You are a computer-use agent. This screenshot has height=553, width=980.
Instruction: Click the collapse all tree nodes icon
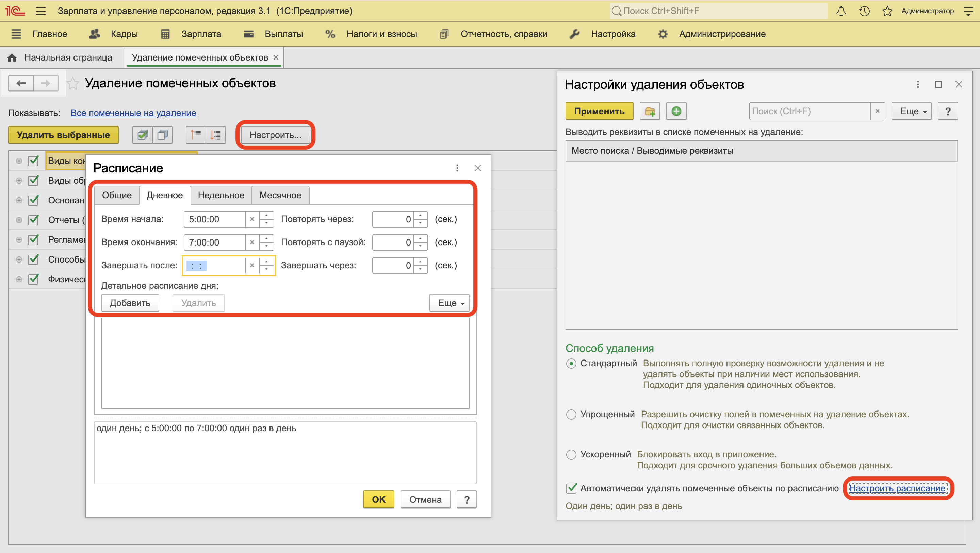(x=196, y=135)
